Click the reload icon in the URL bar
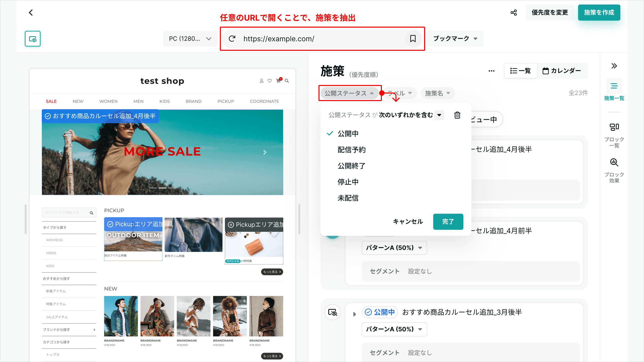The height and width of the screenshot is (362, 644). (232, 39)
